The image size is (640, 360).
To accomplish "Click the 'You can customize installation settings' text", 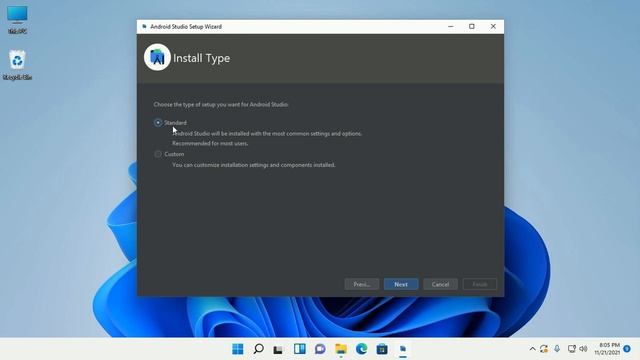I will click(254, 165).
